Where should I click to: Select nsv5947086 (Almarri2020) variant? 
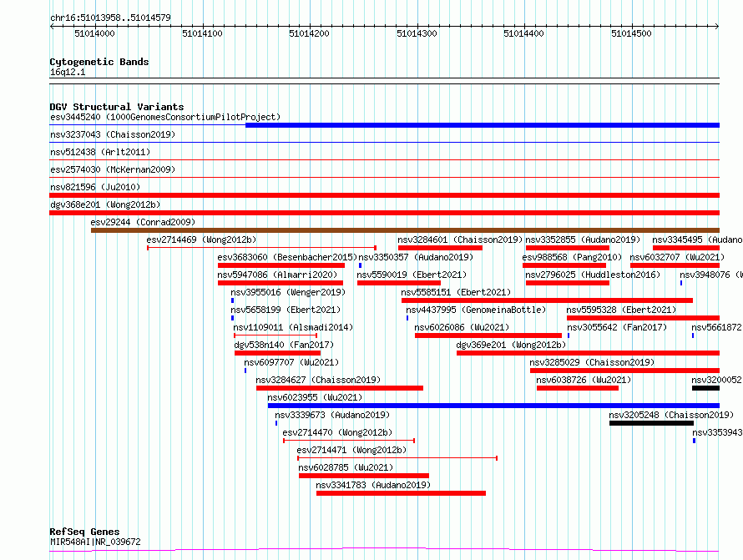(277, 275)
